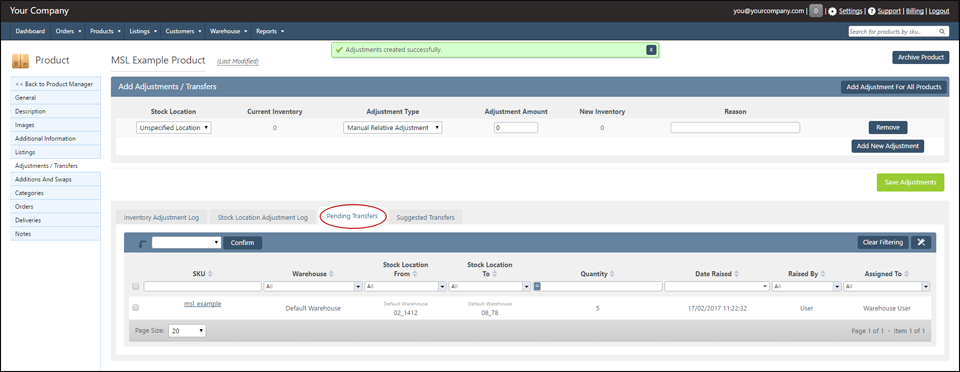This screenshot has height=372, width=960.
Task: Open the Deliveries section in sidebar
Action: tap(55, 220)
